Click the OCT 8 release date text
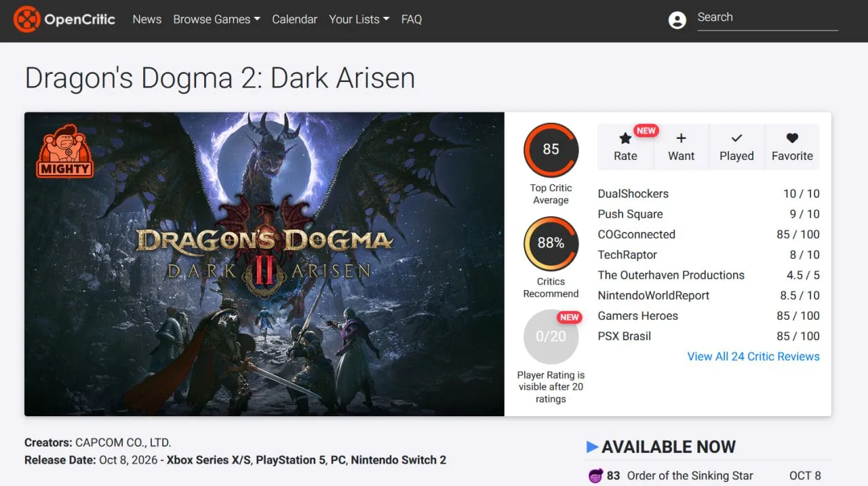Viewport: 868px width, 486px height. point(805,476)
